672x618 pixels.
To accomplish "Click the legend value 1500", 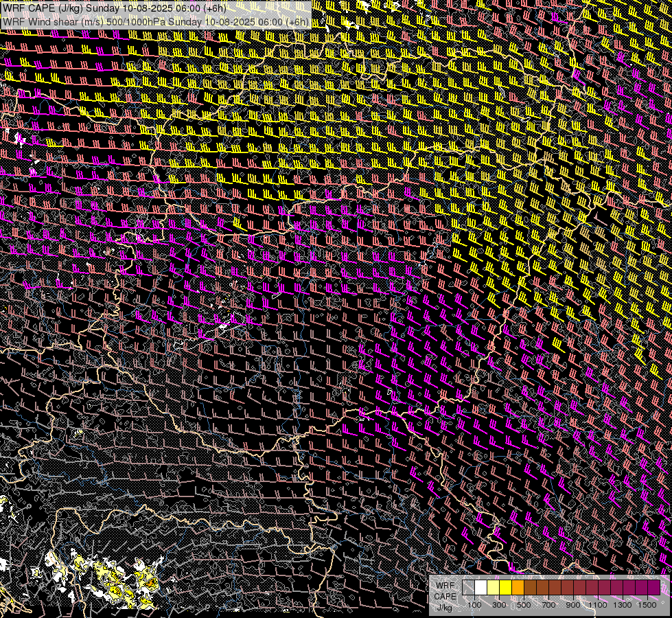I will (647, 605).
